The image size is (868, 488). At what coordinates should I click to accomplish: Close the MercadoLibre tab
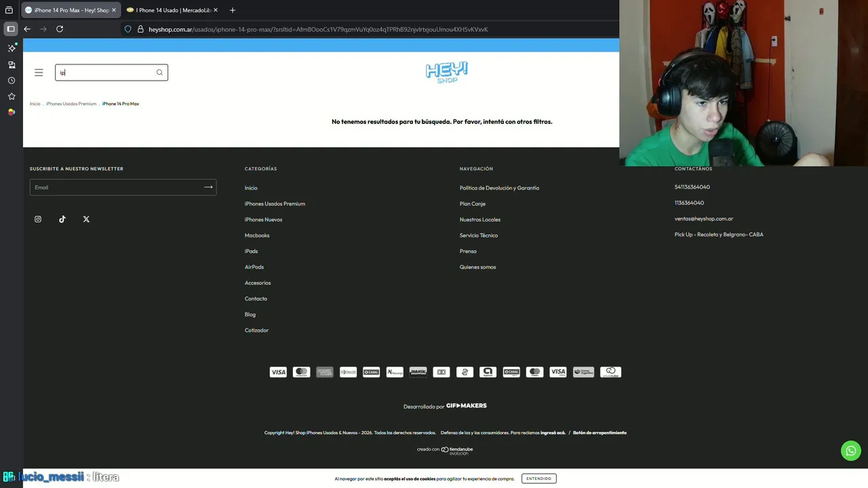(x=216, y=10)
